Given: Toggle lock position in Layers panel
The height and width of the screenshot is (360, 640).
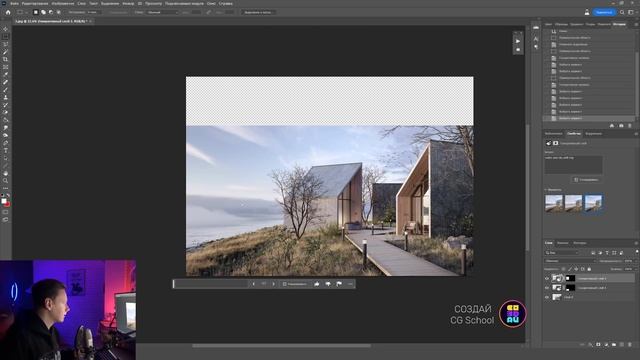Looking at the screenshot, I should pyautogui.click(x=576, y=269).
